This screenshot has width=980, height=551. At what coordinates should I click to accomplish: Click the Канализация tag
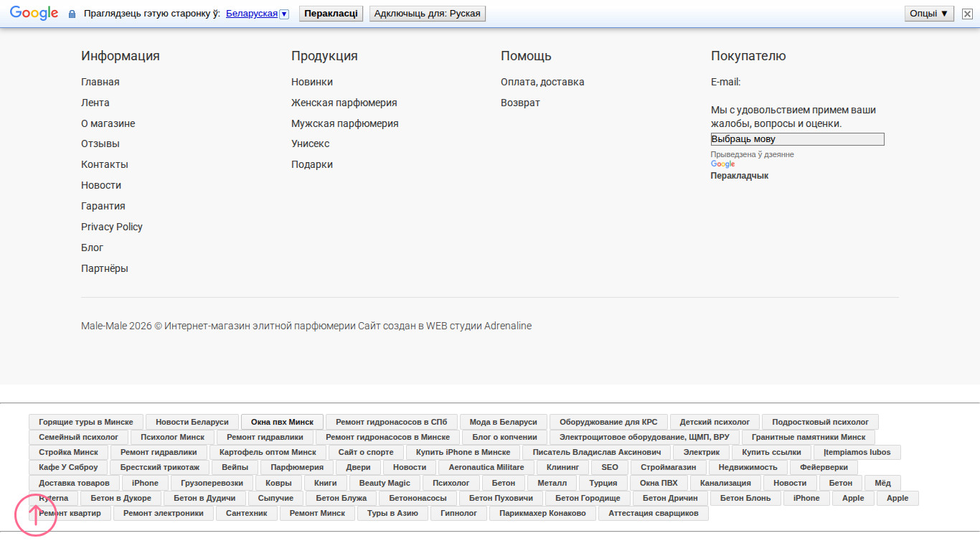(725, 483)
